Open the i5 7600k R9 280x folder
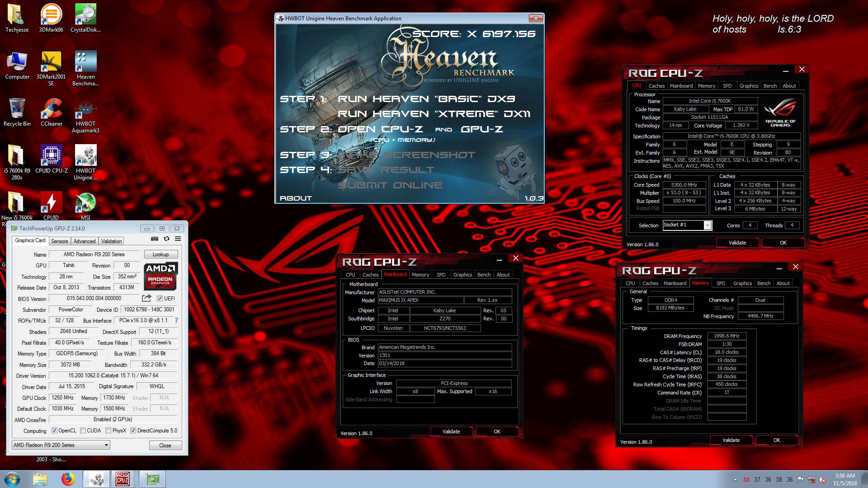 [17, 163]
